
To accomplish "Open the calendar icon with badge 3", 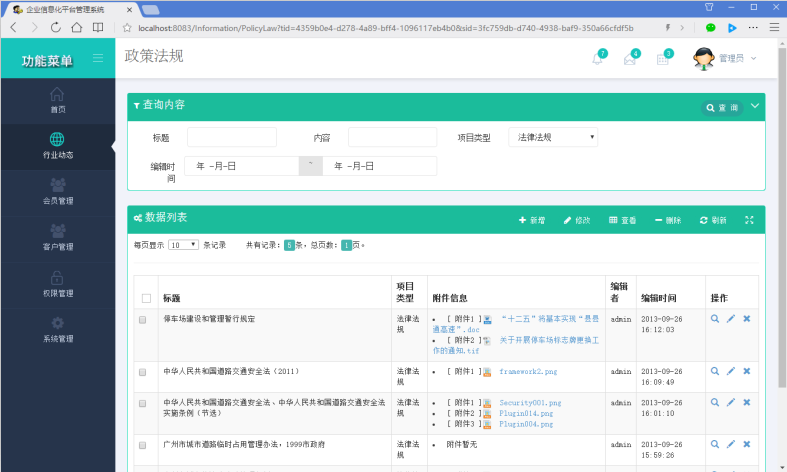I will pyautogui.click(x=663, y=59).
